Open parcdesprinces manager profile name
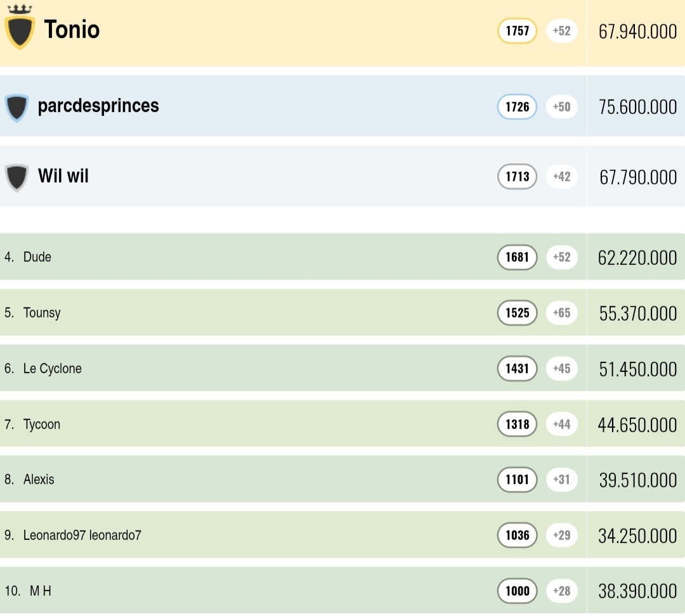Viewport: 685px width, 616px height. pyautogui.click(x=98, y=106)
